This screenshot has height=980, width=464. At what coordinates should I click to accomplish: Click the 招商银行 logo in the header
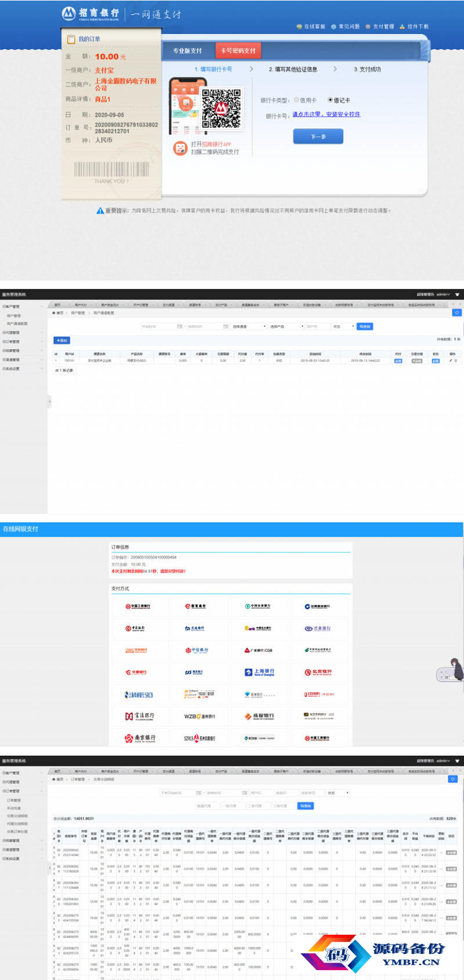90,13
